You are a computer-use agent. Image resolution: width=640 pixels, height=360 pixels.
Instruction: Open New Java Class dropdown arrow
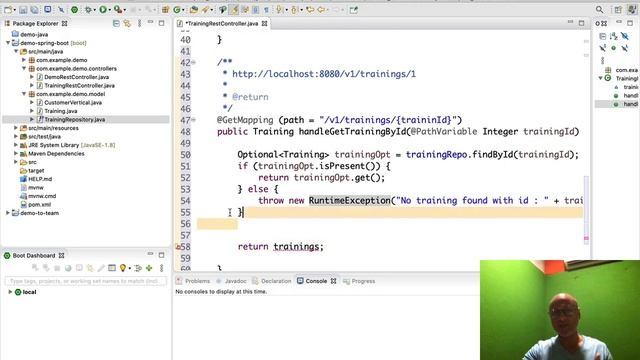point(183,10)
